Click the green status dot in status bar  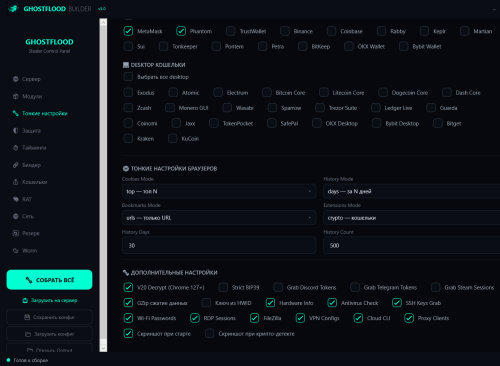(8, 360)
